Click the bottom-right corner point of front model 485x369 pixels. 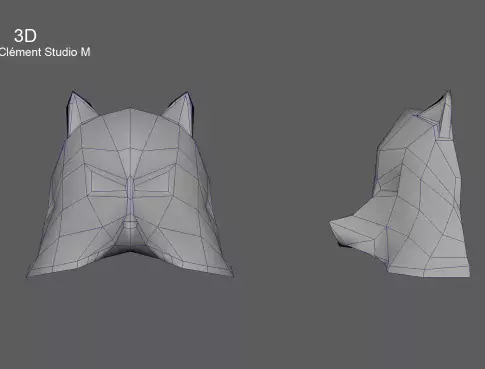(x=233, y=276)
